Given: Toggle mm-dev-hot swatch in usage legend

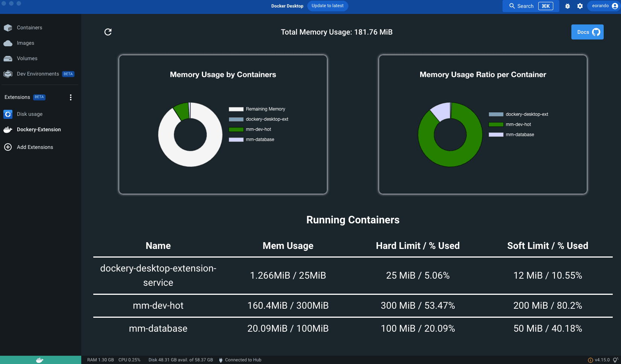Looking at the screenshot, I should coord(236,129).
